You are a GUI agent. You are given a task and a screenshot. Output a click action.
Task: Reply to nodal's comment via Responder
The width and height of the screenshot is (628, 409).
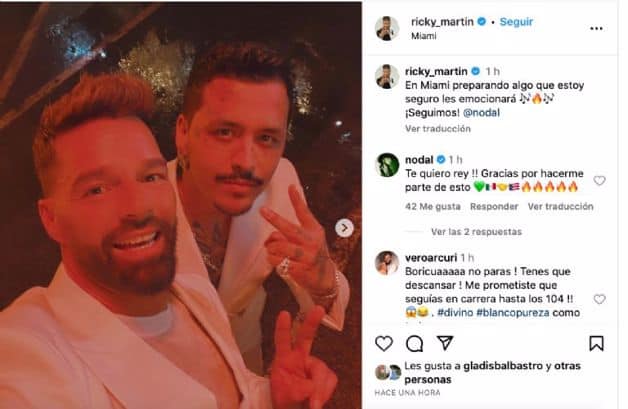494,206
